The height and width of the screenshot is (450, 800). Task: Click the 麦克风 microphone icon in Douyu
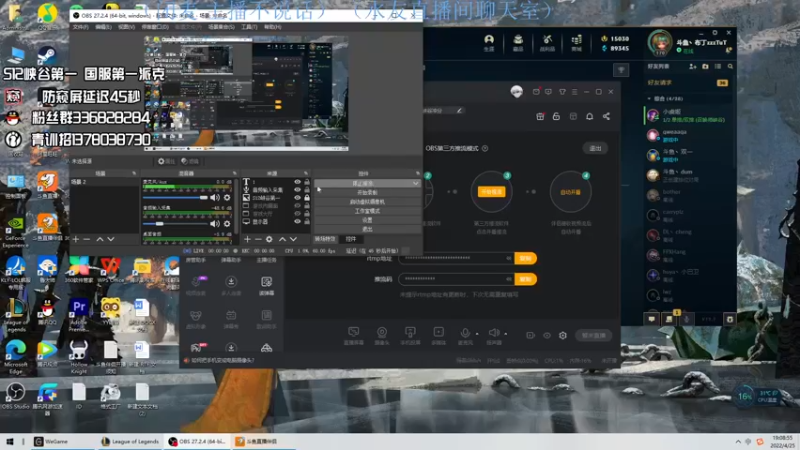pyautogui.click(x=465, y=335)
